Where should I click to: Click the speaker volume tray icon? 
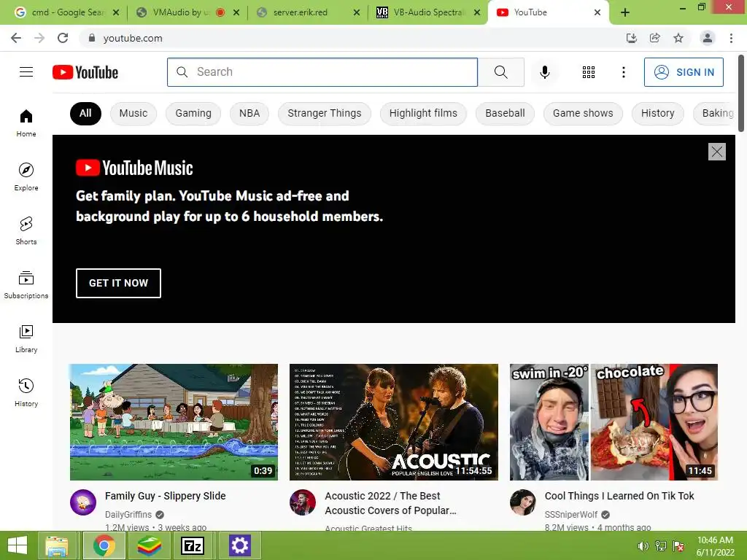click(x=643, y=546)
